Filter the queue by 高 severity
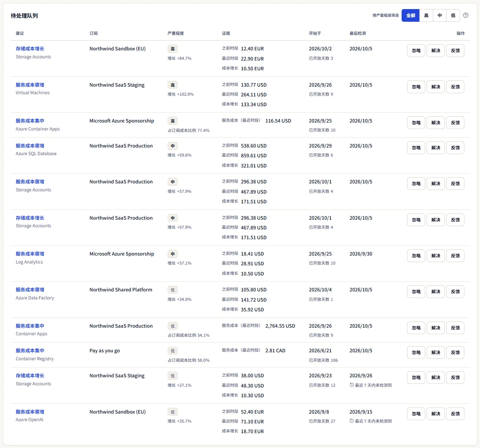 click(x=426, y=15)
